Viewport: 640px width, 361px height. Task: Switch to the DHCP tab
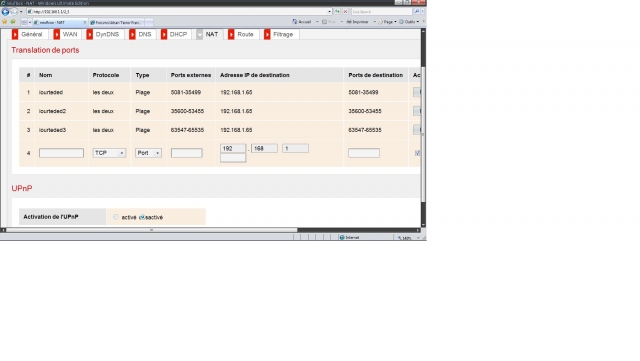174,34
